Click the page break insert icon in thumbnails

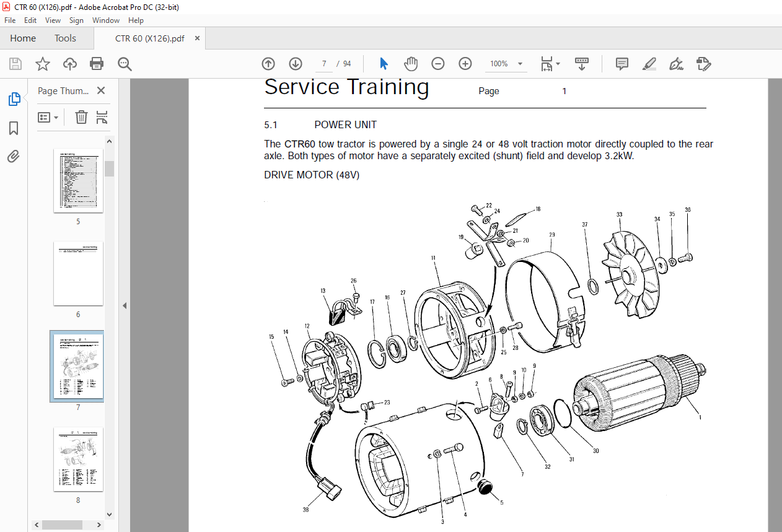coord(102,117)
